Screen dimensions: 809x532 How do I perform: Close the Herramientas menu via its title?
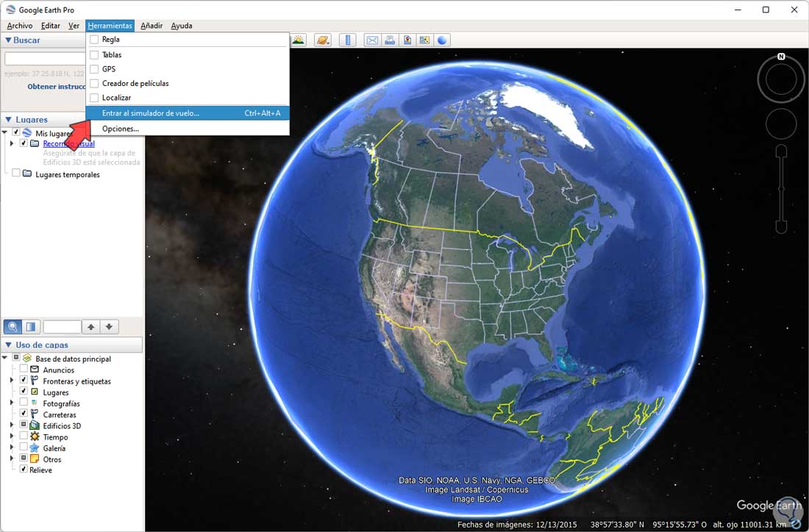coord(110,25)
